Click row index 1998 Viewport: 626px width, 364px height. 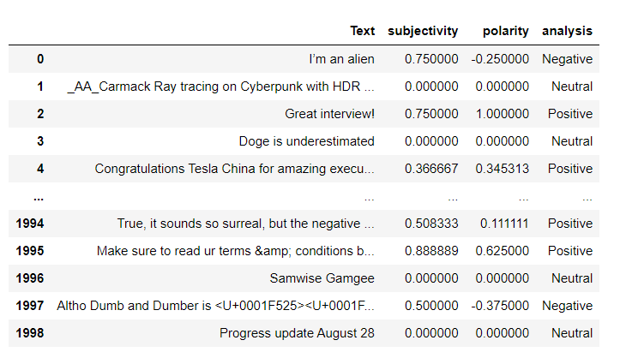(x=30, y=333)
